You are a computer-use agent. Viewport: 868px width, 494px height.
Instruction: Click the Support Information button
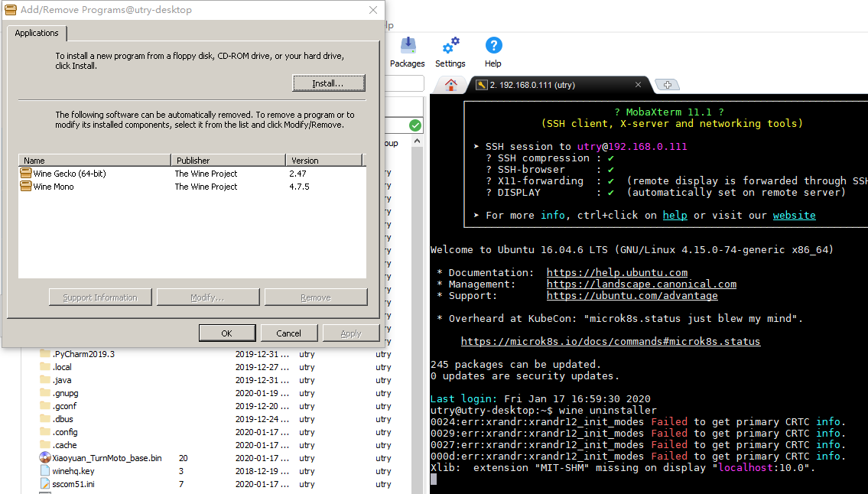point(100,297)
